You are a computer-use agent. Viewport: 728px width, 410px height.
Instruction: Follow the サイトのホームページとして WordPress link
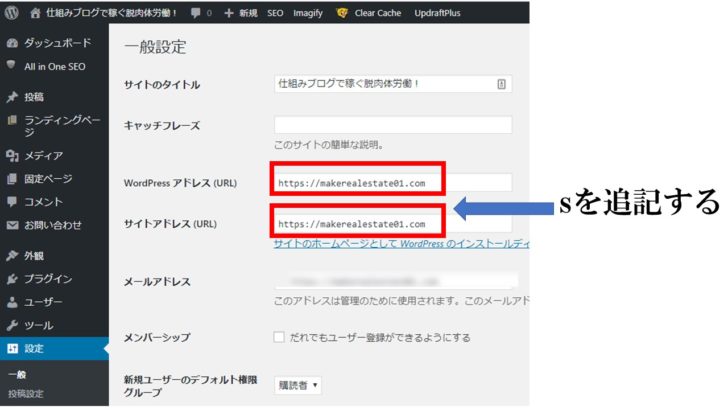pyautogui.click(x=401, y=243)
